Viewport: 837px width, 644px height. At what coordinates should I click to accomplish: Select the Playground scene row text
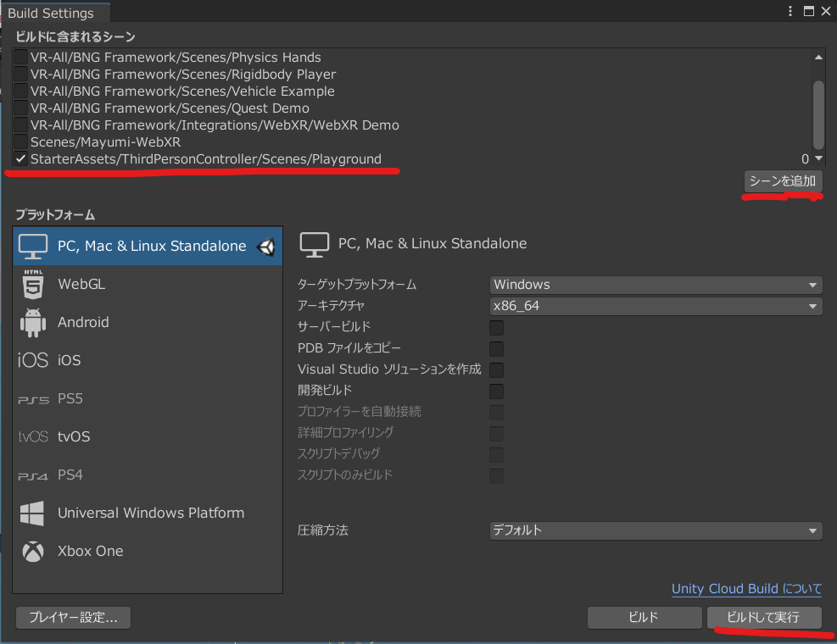click(206, 159)
